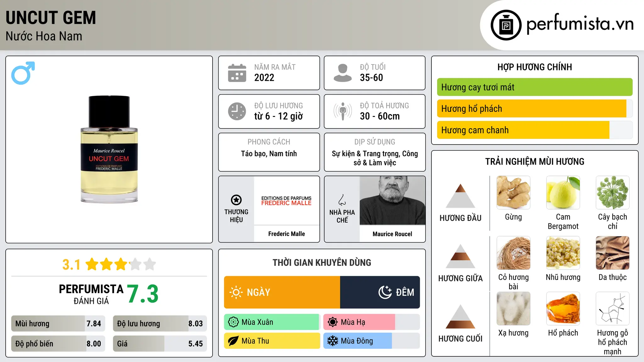Click the Độ phổ biến 8.00 score bar
The image size is (644, 362).
pos(58,343)
